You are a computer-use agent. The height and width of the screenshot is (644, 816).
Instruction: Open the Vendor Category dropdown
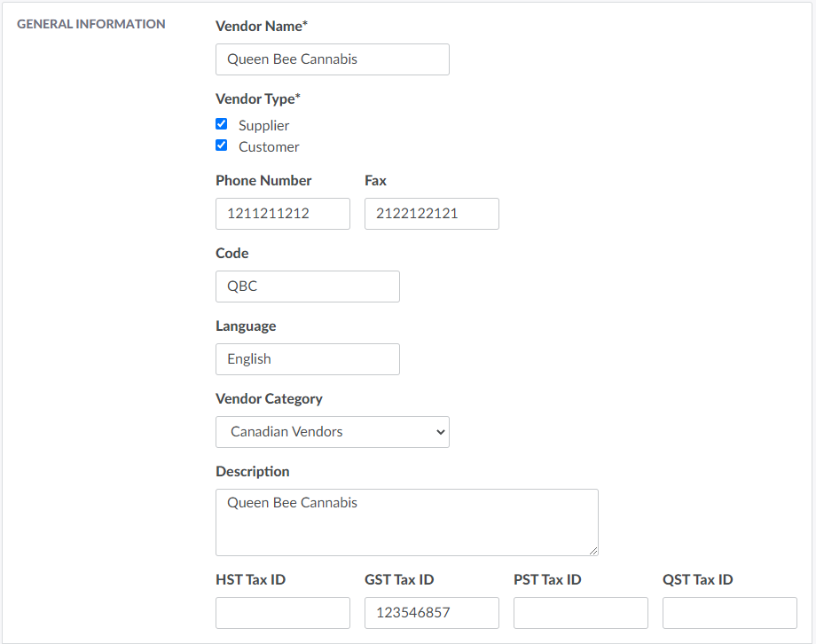pyautogui.click(x=332, y=432)
